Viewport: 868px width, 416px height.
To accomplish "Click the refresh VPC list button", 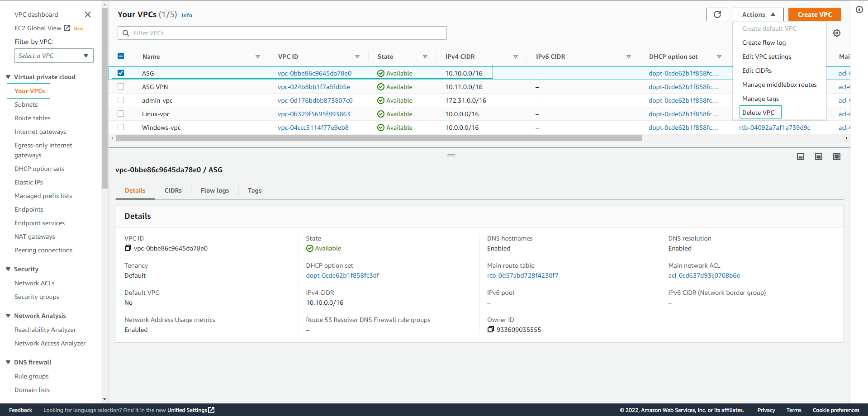I will click(717, 14).
